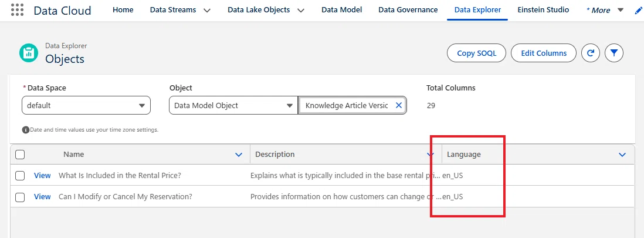
Task: Go to the Home tab
Action: tap(123, 10)
